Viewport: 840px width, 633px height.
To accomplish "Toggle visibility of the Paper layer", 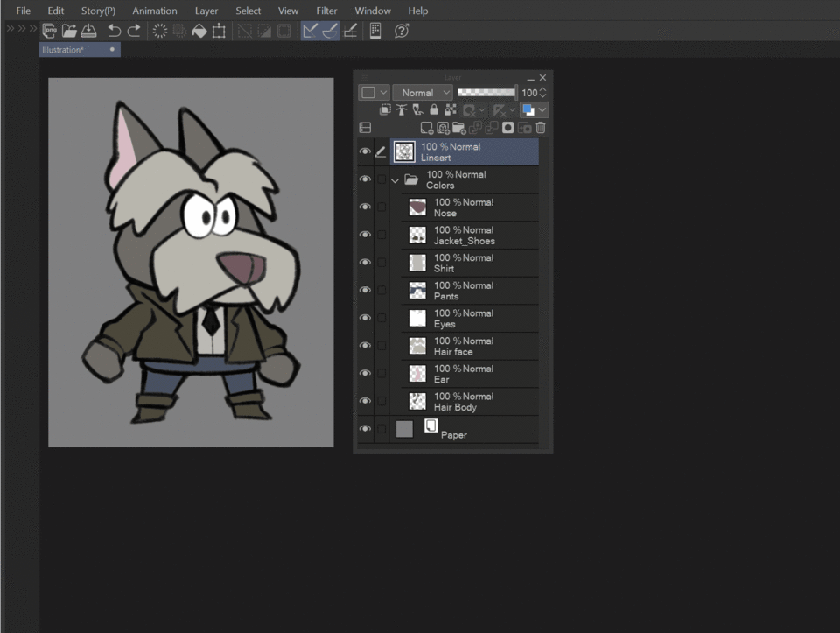I will click(365, 429).
